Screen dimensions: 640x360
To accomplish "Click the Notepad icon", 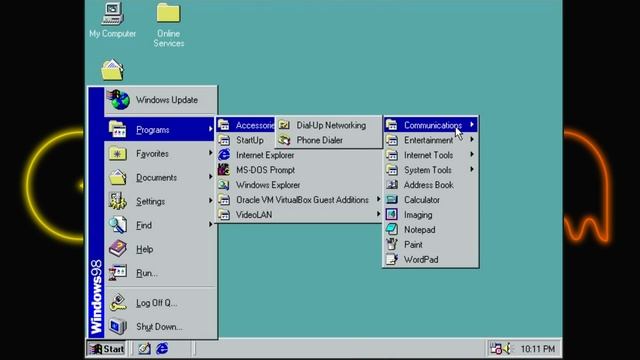I will (392, 229).
